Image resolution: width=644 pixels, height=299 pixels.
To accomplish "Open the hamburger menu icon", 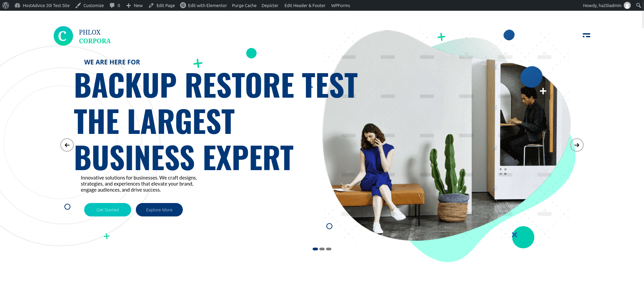I will click(586, 35).
